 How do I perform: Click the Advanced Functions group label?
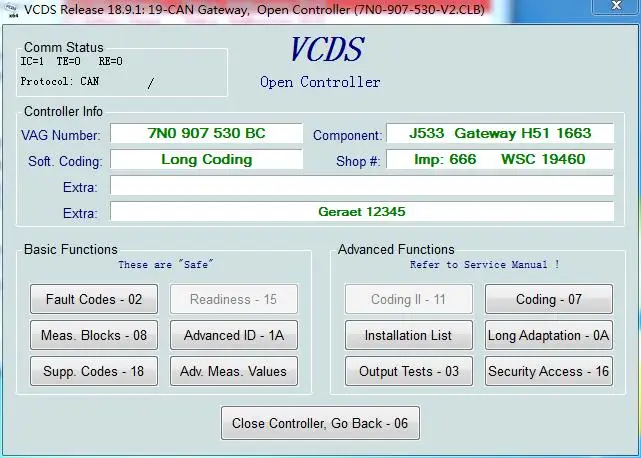pos(396,249)
